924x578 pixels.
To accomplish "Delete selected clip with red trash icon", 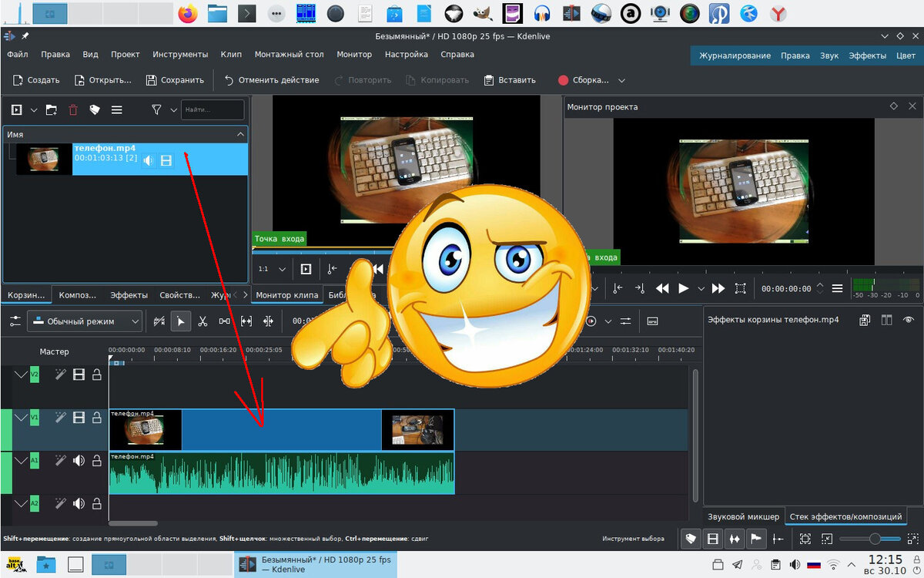I will 73,110.
